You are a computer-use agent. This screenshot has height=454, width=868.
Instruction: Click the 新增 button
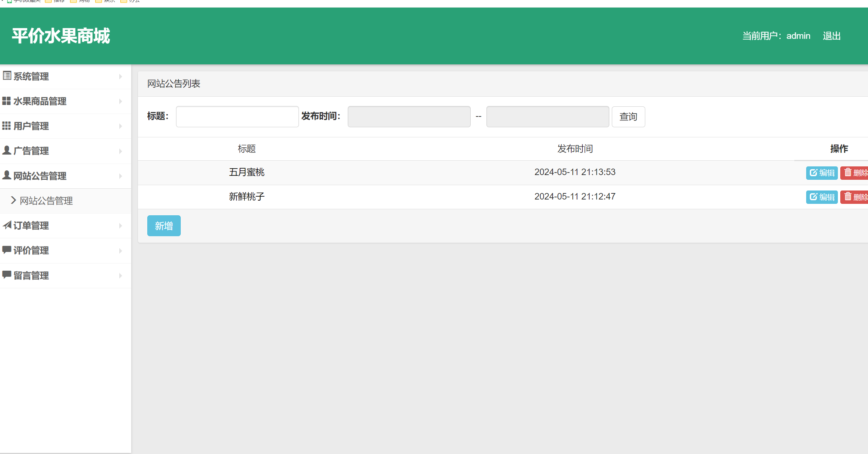(164, 226)
